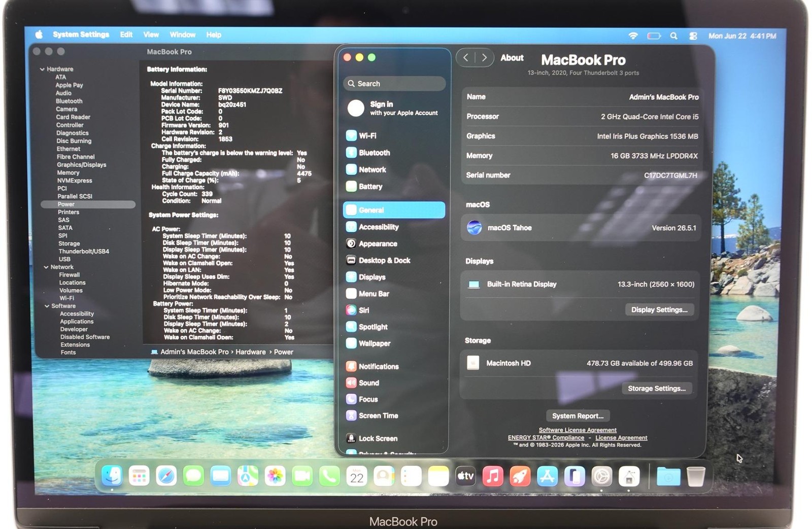Click the settings Search field
The image size is (812, 529).
[x=394, y=83]
